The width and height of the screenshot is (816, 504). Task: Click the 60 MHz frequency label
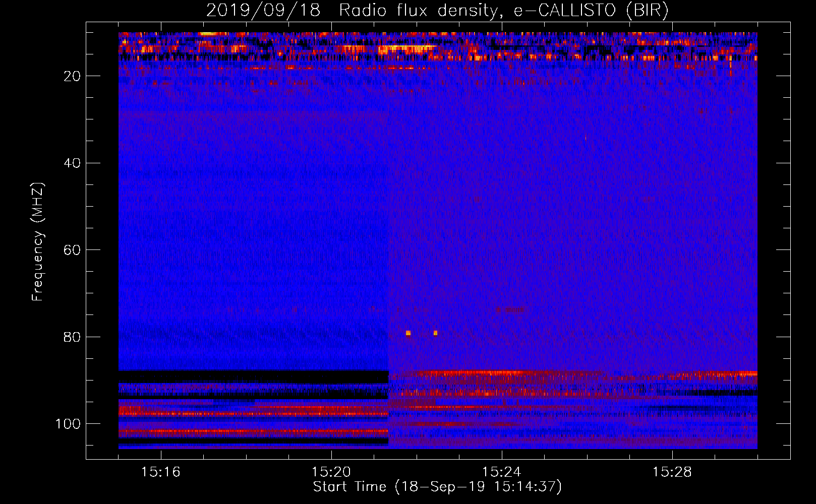(72, 250)
